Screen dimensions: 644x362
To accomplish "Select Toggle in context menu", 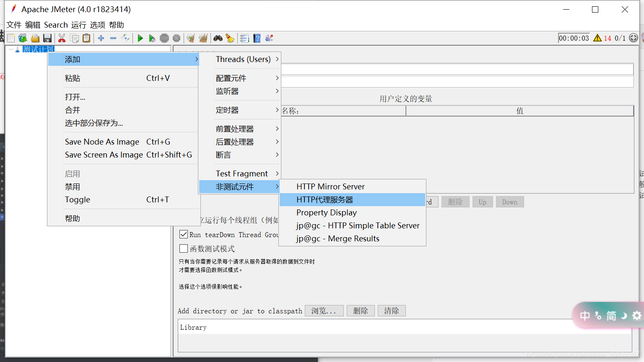I will [123, 200].
